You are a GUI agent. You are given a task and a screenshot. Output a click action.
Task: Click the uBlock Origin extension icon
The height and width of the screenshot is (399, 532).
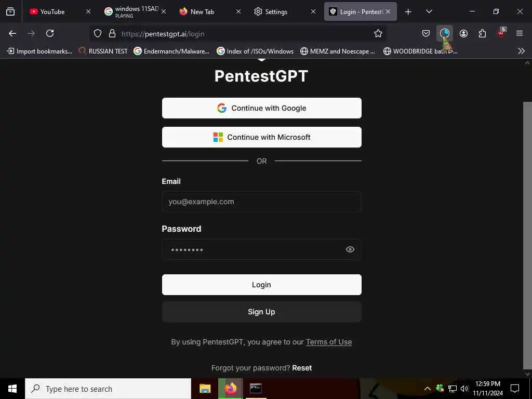click(x=501, y=33)
